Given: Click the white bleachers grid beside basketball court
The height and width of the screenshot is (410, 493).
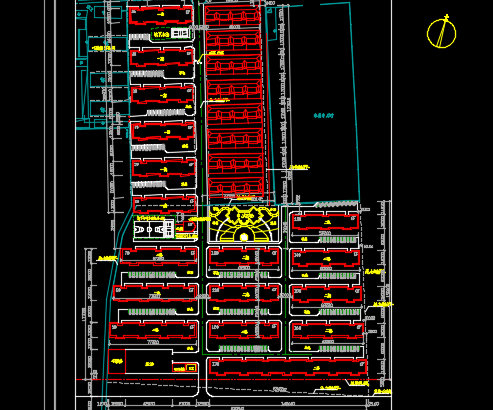Looking at the screenshot, I should point(170,230).
